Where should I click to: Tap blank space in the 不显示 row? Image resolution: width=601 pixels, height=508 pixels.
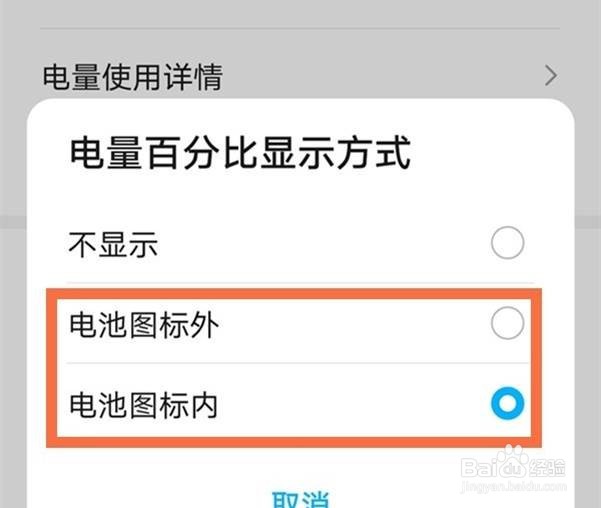click(322, 244)
